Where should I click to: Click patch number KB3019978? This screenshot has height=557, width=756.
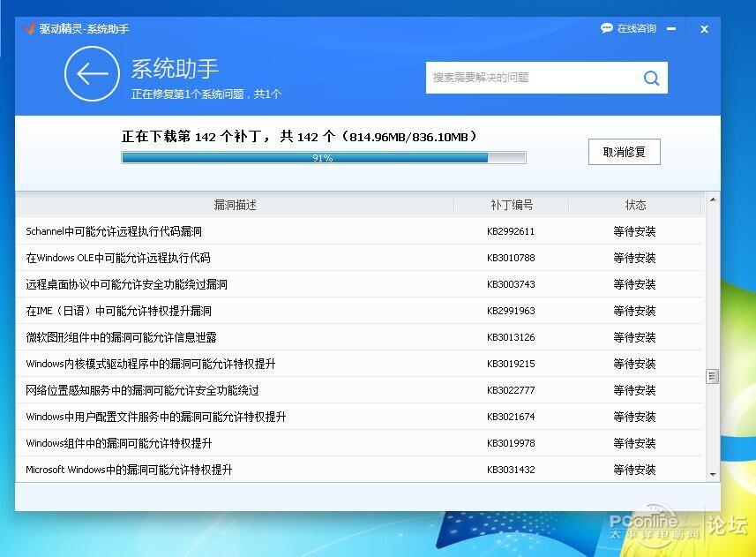pos(511,443)
